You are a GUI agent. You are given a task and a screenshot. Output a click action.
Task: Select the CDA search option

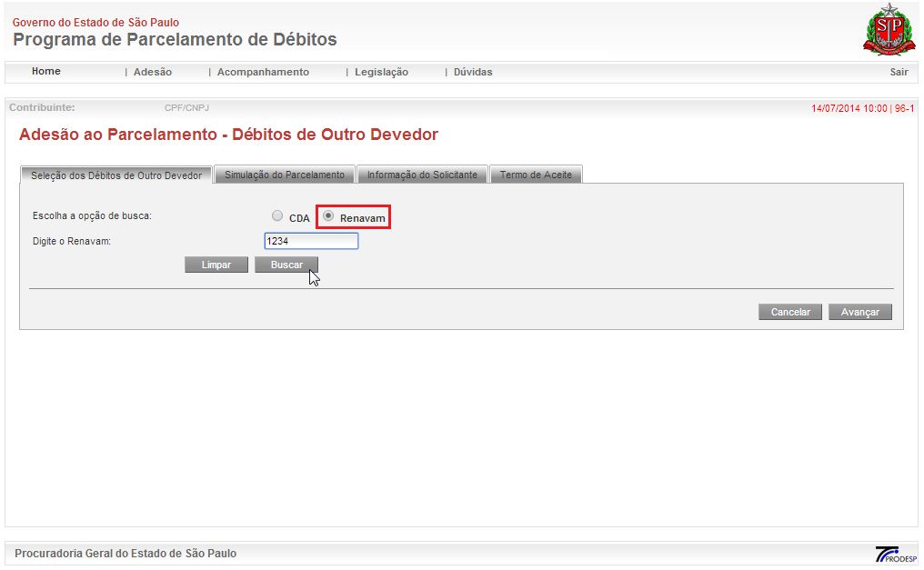click(x=277, y=216)
